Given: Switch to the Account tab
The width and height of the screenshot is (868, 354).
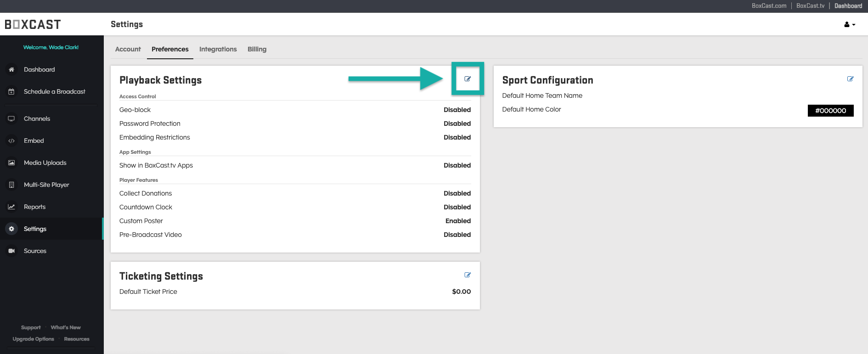Looking at the screenshot, I should pos(128,49).
